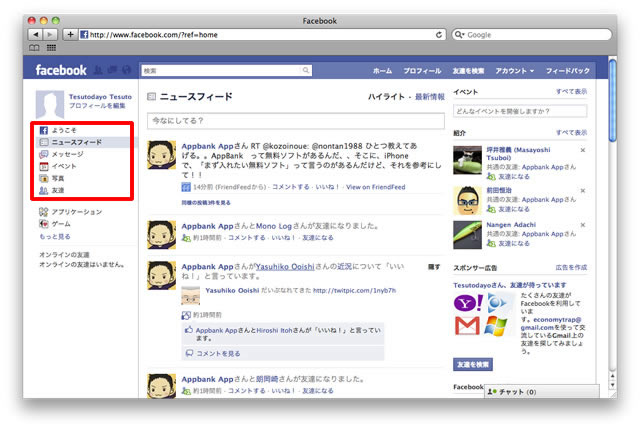Dismiss the Nangen Adachi suggestion

click(583, 225)
